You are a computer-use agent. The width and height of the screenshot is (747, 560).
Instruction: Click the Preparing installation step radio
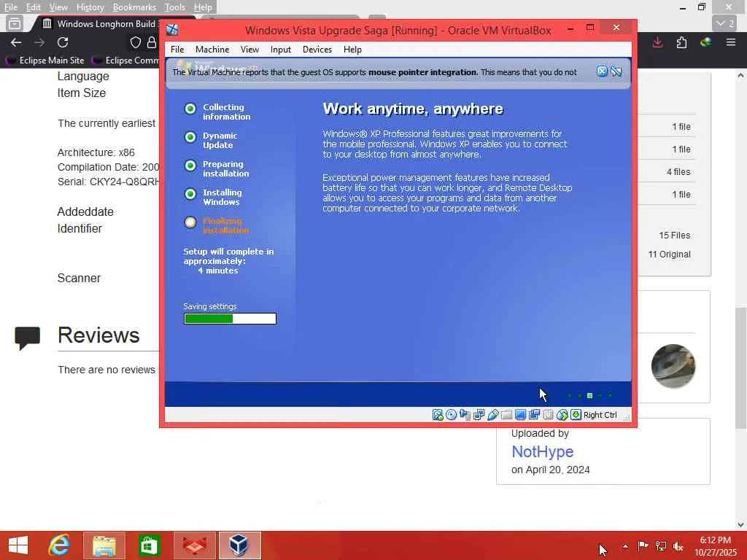(190, 166)
